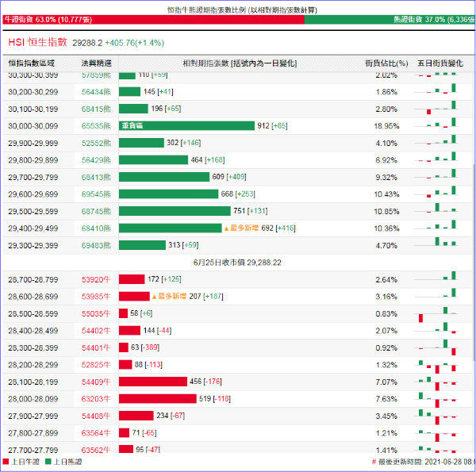476x472 pixels.
Task: Click the red bar showing 456 [-176]
Action: [x=153, y=382]
